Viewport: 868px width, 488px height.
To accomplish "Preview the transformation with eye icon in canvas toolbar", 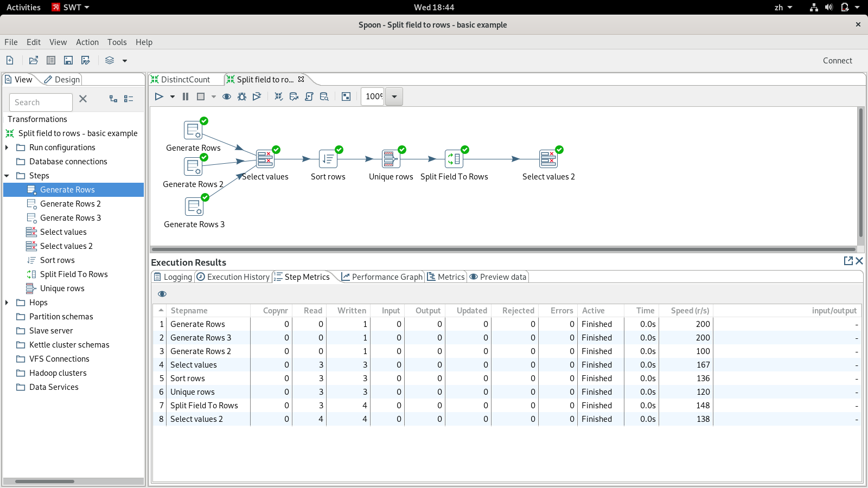I will pyautogui.click(x=227, y=97).
